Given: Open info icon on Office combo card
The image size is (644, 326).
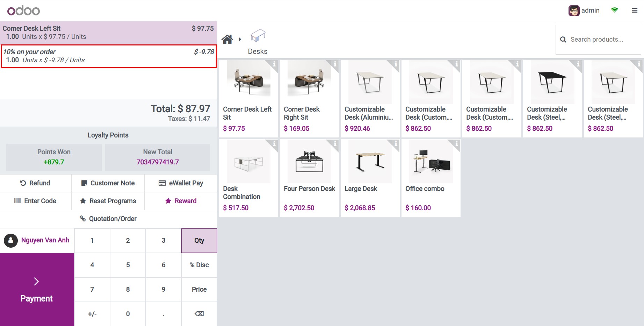Looking at the screenshot, I should (456, 143).
